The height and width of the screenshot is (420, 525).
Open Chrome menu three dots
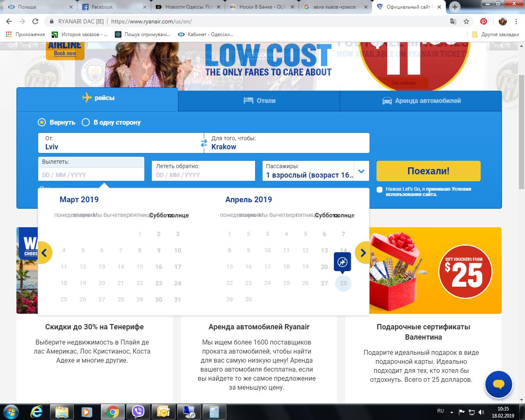517,21
